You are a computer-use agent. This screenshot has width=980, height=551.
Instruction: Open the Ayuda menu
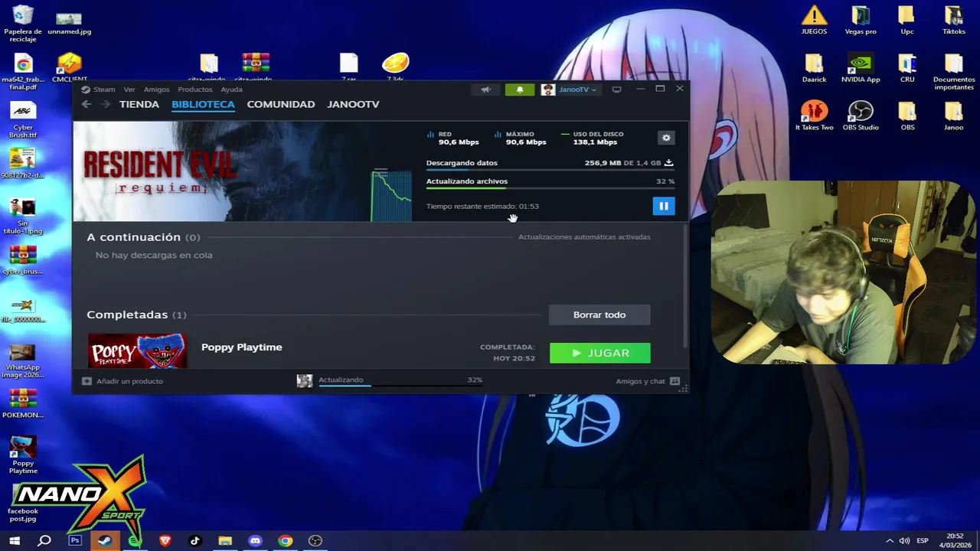pyautogui.click(x=231, y=90)
